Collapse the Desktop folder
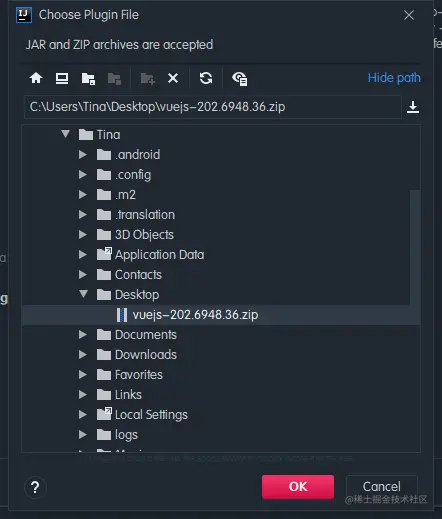 coord(83,294)
